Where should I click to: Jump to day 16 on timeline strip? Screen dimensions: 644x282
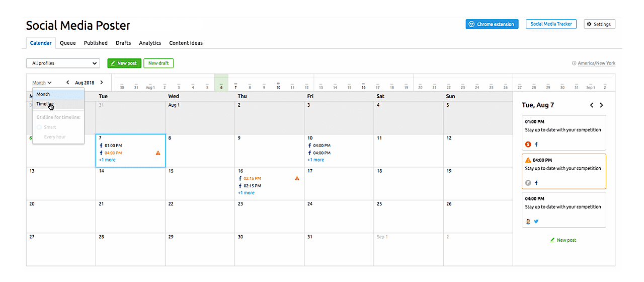pos(363,87)
